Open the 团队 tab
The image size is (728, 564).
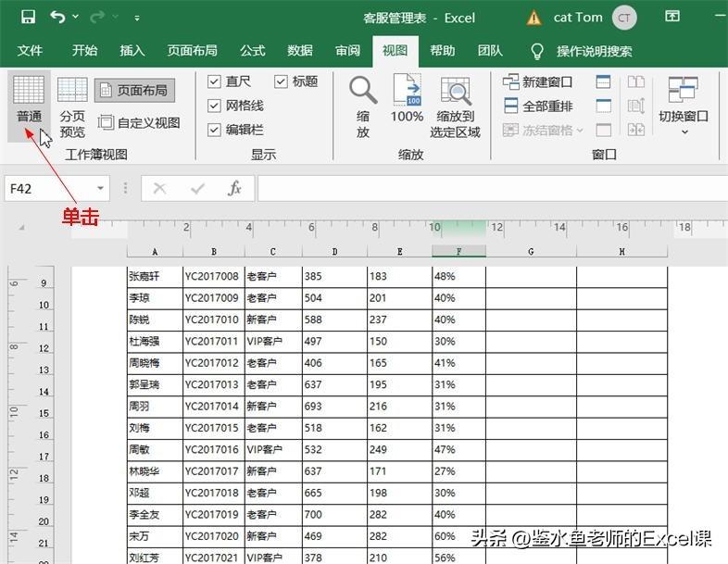[x=490, y=50]
